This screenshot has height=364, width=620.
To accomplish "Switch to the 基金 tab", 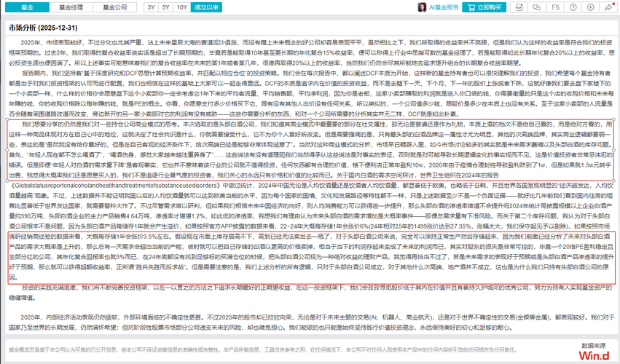I will pyautogui.click(x=27, y=7).
